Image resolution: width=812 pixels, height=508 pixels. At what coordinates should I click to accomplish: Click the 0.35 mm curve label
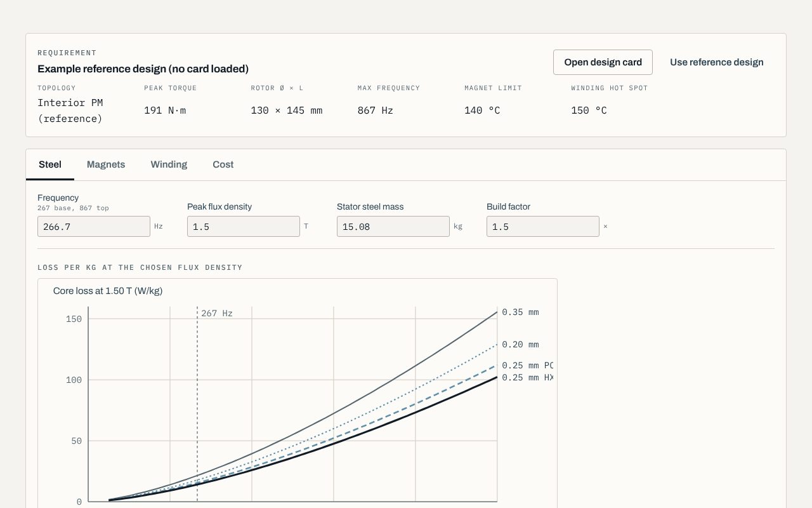[520, 312]
